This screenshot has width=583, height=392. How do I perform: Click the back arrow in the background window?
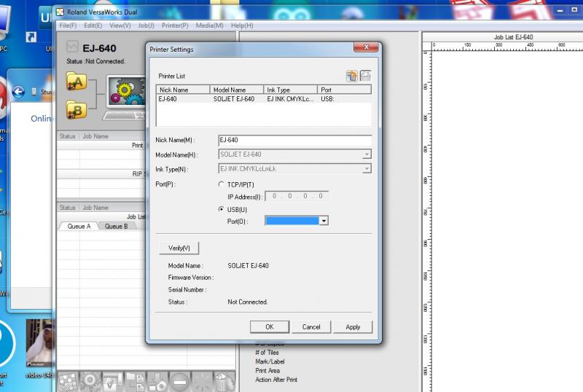18,92
